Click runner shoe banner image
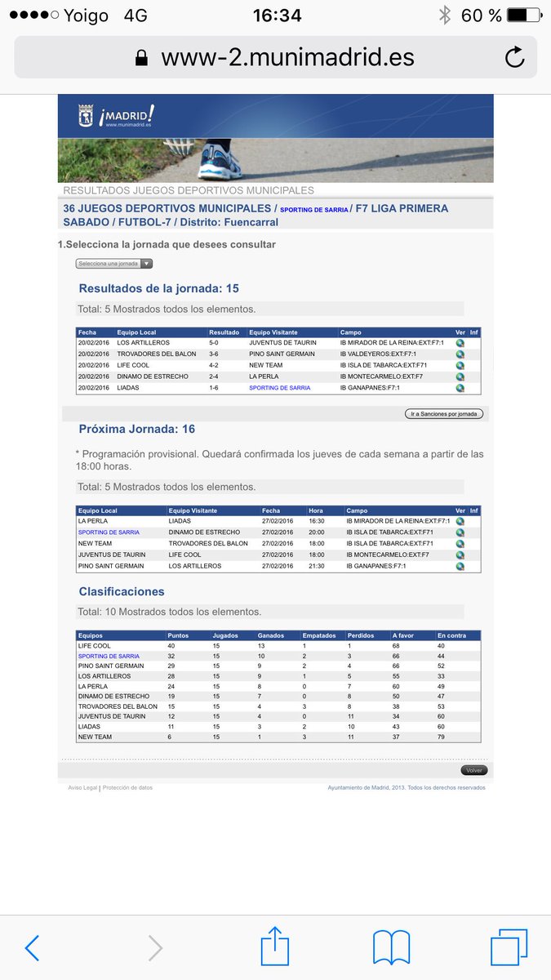 click(x=275, y=159)
